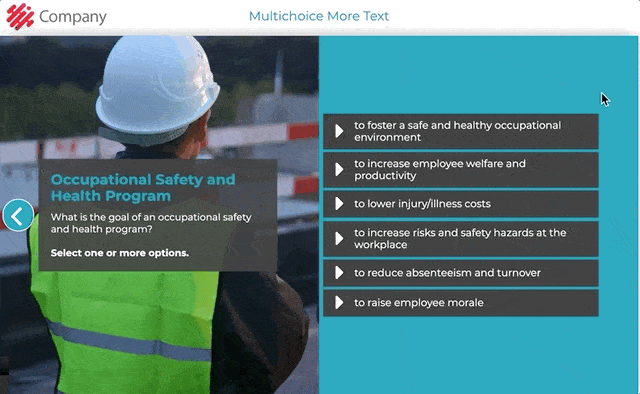Check 'to reduce absenteeism and turnover' answer

pos(461,272)
